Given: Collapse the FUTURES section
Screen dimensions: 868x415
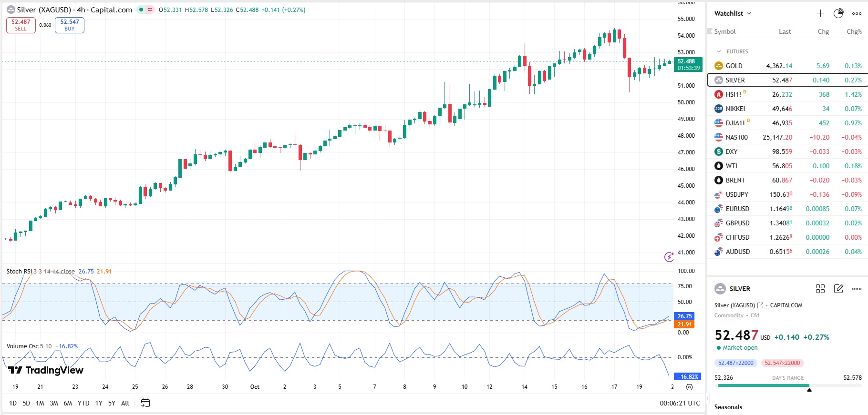Looking at the screenshot, I should 719,51.
